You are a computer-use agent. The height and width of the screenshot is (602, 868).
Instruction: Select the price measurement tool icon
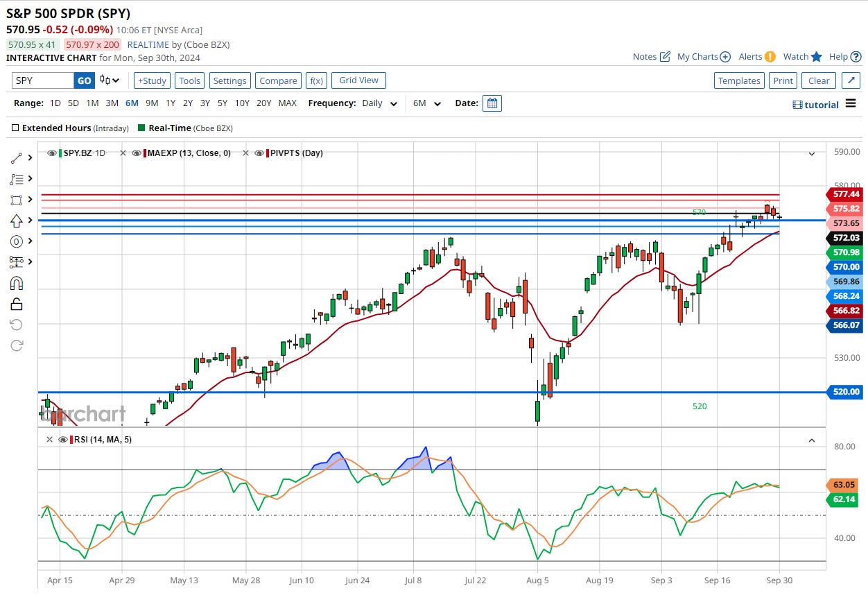click(x=17, y=262)
